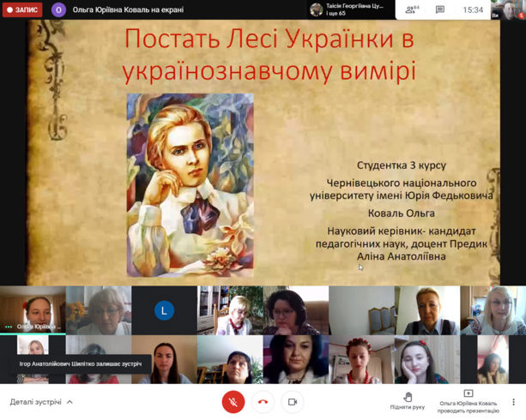This screenshot has width=526, height=420.
Task: Click the hang up call button
Action: pos(263,401)
